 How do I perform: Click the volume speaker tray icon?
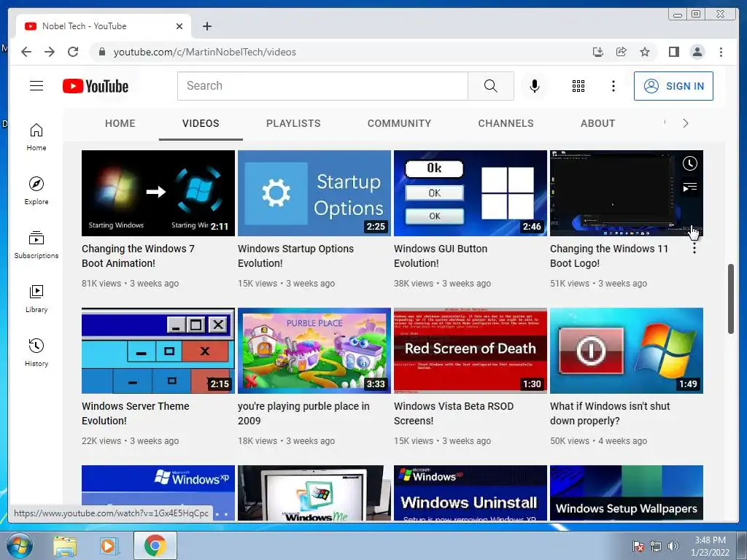(673, 546)
